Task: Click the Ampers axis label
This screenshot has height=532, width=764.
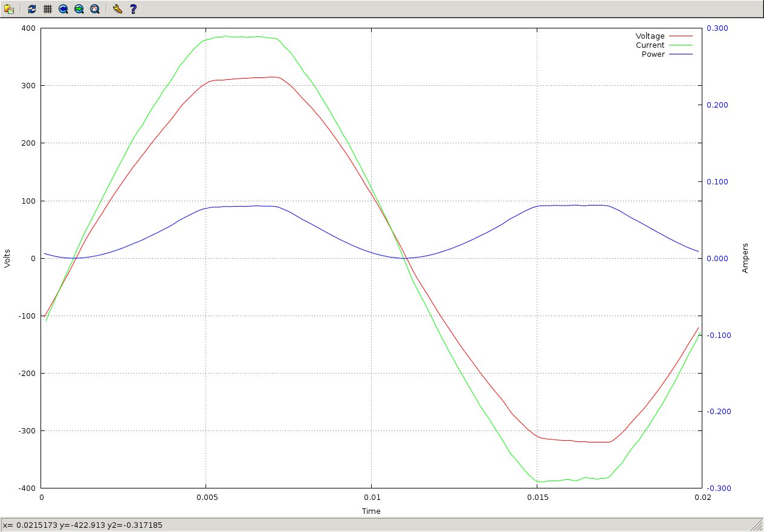Action: (x=745, y=258)
